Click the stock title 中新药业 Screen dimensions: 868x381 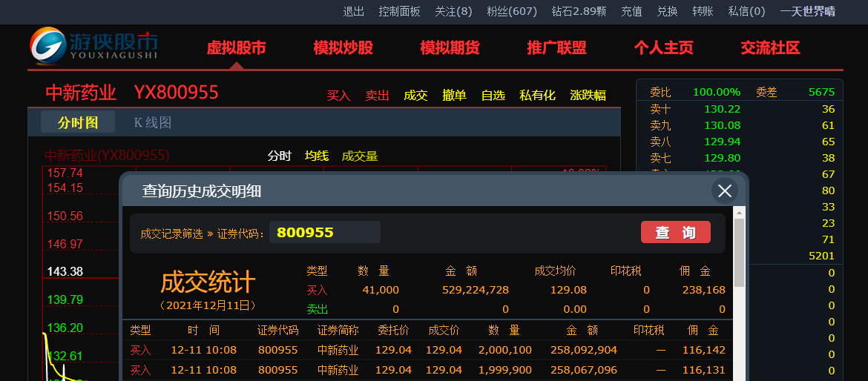point(81,93)
